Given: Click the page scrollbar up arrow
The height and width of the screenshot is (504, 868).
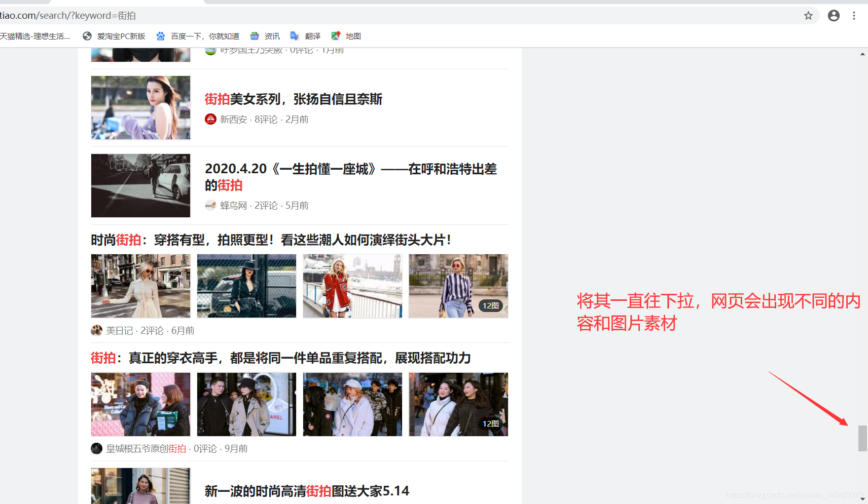Looking at the screenshot, I should pos(862,54).
